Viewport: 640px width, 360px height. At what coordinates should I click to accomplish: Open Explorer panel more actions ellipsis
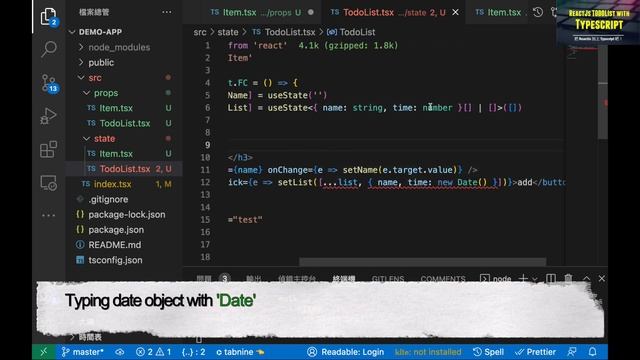167,12
